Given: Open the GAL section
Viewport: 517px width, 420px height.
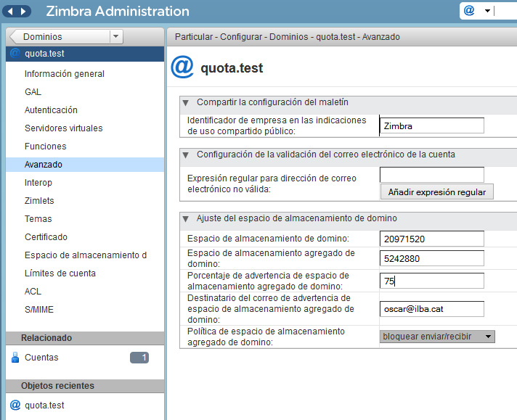Looking at the screenshot, I should tap(33, 92).
